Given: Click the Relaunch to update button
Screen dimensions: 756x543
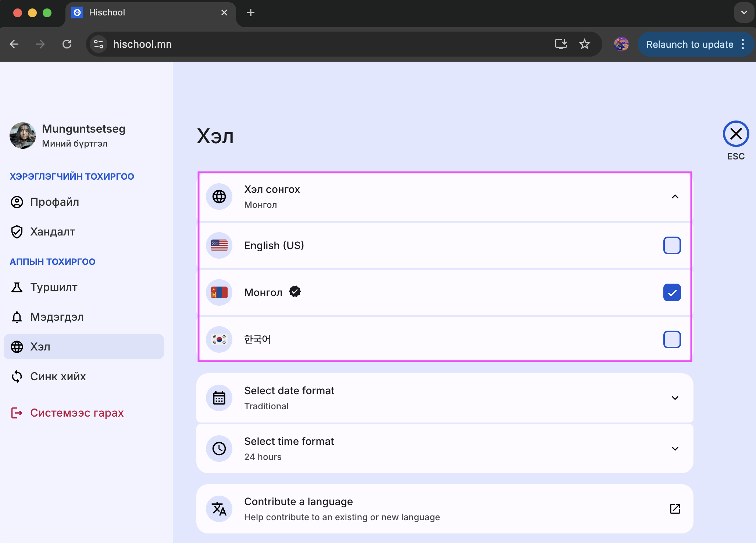Looking at the screenshot, I should click(x=689, y=44).
